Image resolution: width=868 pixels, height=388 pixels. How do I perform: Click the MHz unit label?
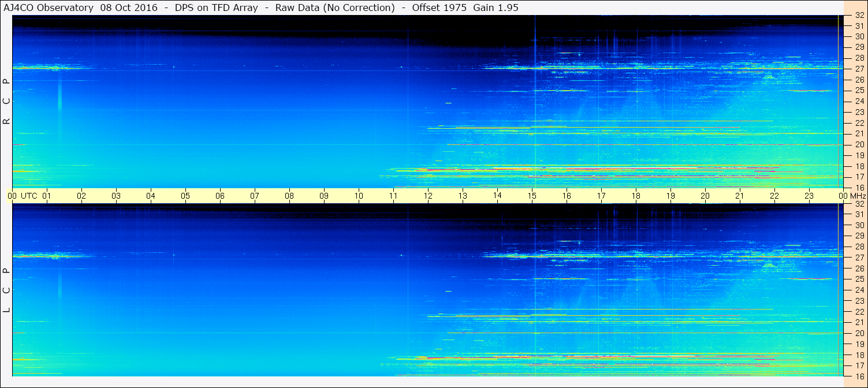pos(858,196)
